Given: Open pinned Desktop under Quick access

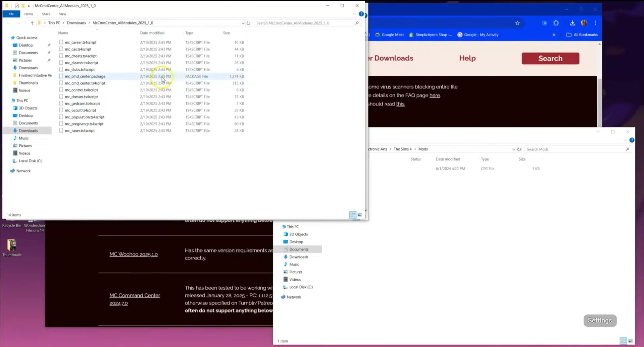Looking at the screenshot, I should (x=26, y=45).
